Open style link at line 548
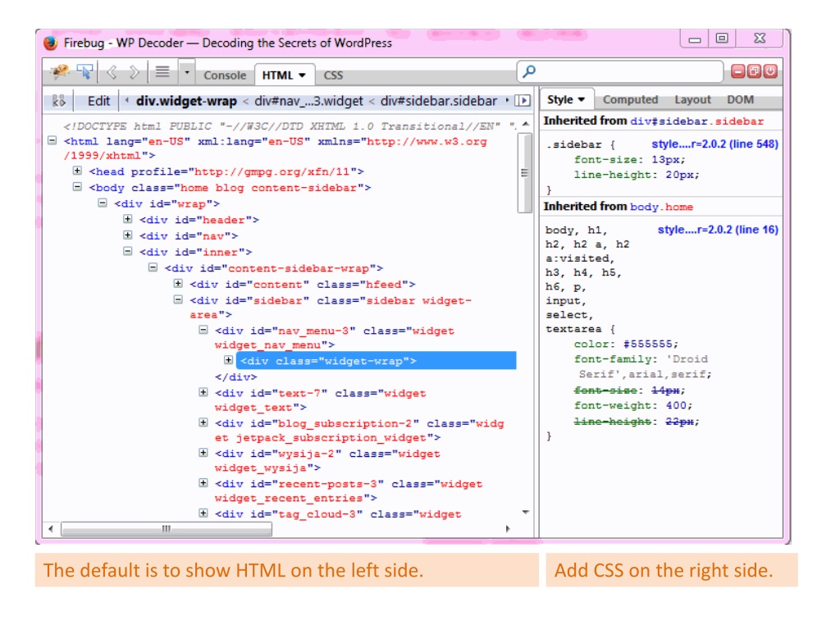The height and width of the screenshot is (630, 840). coord(714,144)
